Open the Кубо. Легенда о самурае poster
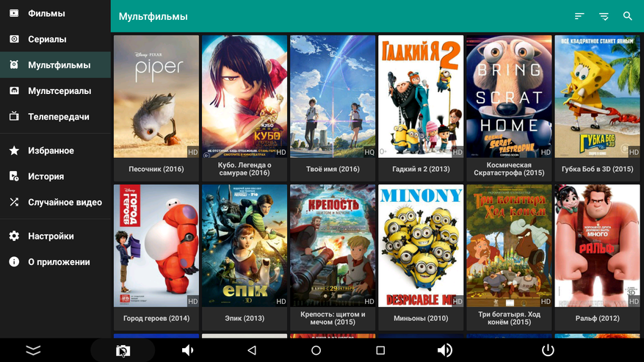The width and height of the screenshot is (644, 362). click(245, 96)
